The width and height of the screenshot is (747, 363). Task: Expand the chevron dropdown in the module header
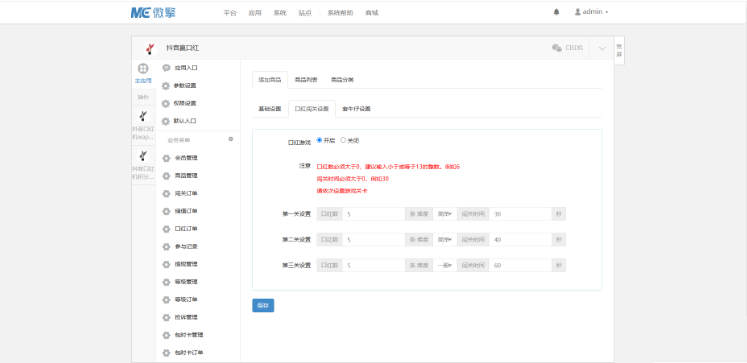[602, 48]
